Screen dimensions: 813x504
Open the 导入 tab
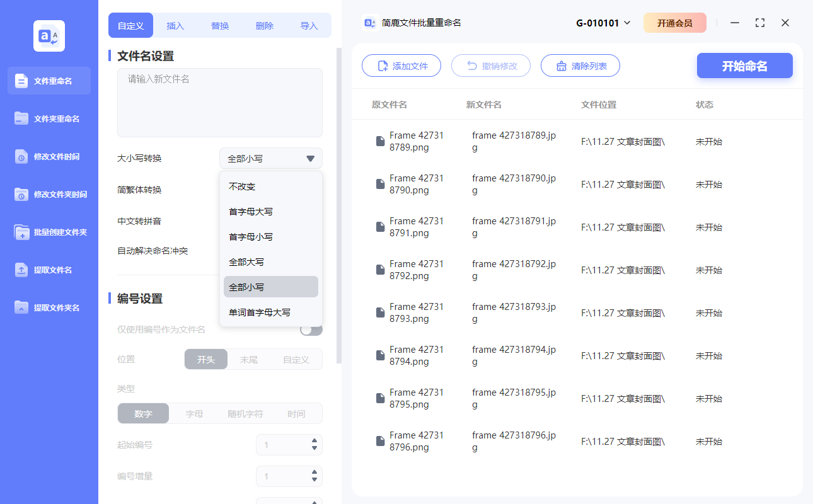pyautogui.click(x=309, y=25)
